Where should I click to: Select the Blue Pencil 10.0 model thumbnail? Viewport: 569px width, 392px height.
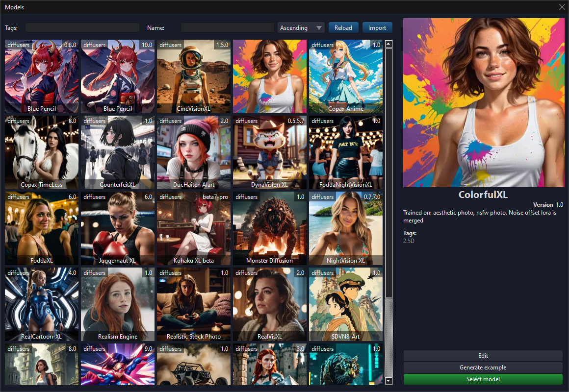click(x=118, y=76)
